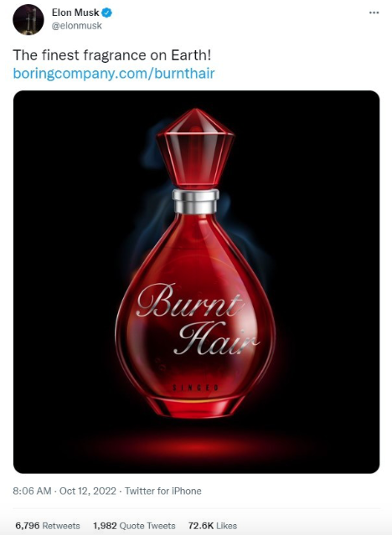
Task: Click the blue verified checkmark badge
Action: tap(107, 13)
